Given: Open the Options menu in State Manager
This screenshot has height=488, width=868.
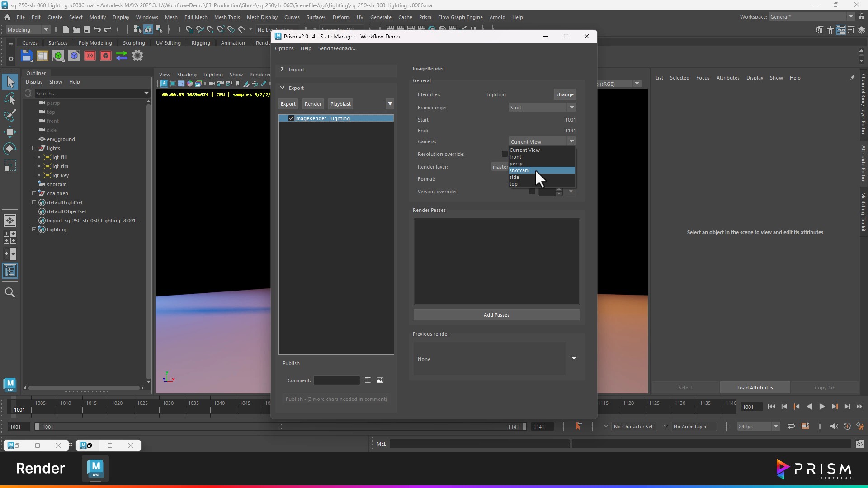Looking at the screenshot, I should pos(284,48).
